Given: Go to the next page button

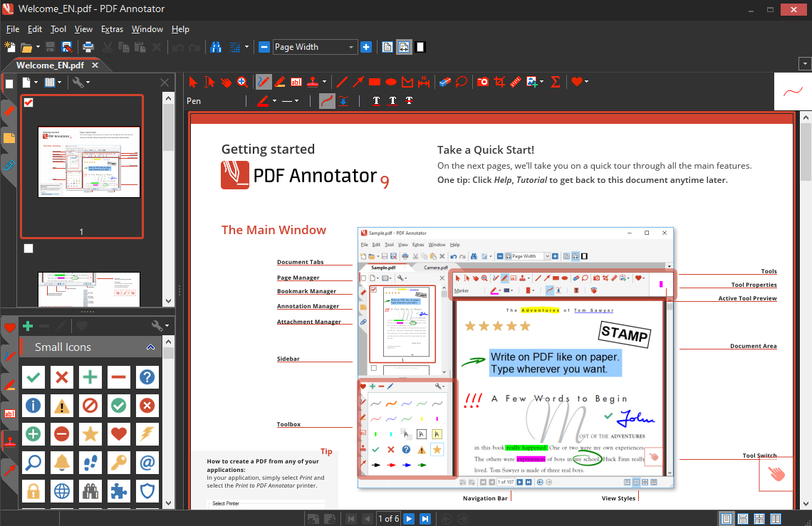Looking at the screenshot, I should click(409, 518).
